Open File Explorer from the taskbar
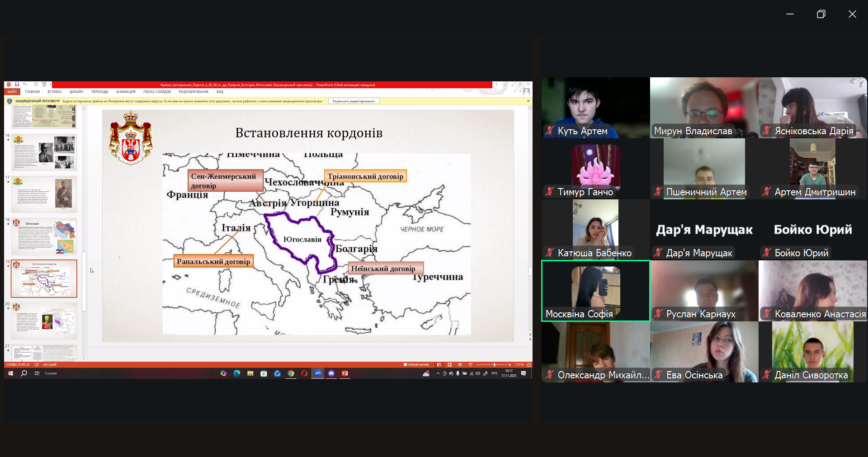Image resolution: width=868 pixels, height=457 pixels. click(x=250, y=373)
